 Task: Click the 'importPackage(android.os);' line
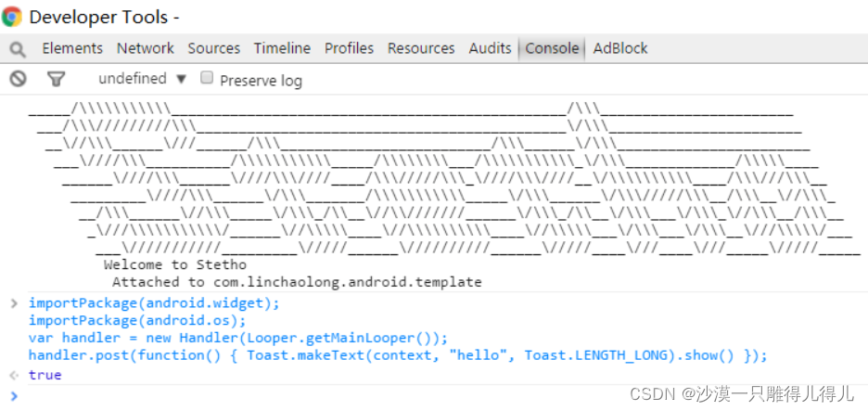137,321
